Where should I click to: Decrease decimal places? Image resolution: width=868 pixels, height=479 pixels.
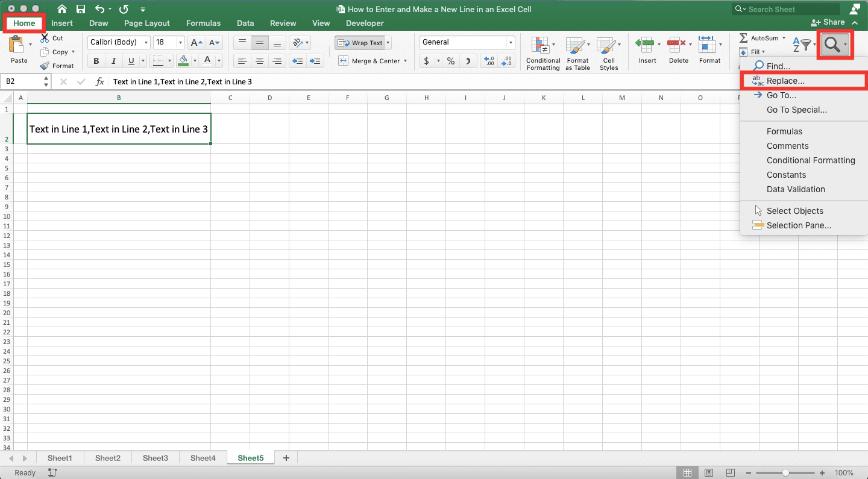(506, 61)
